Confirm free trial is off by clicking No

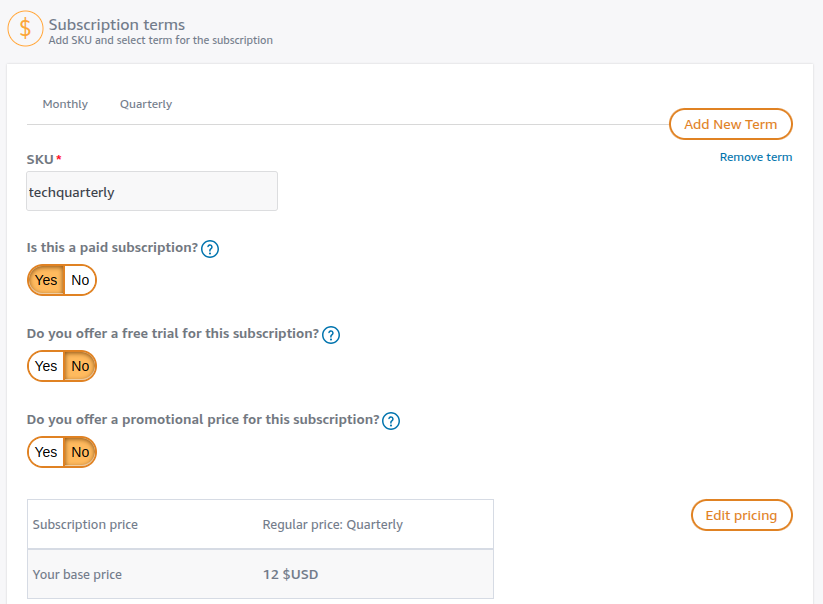(x=79, y=366)
